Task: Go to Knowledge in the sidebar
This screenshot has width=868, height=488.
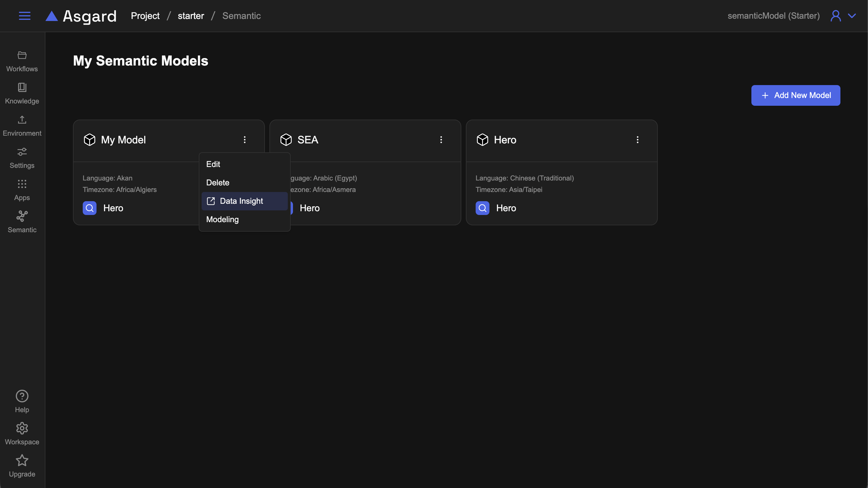Action: coord(22,93)
